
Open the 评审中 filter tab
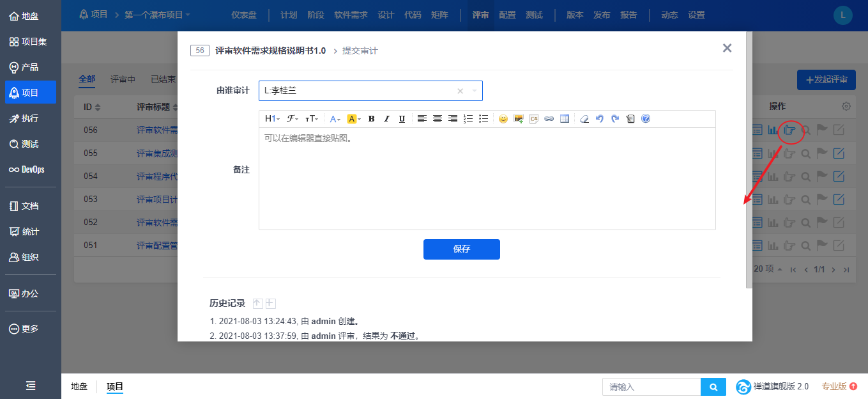(x=123, y=80)
